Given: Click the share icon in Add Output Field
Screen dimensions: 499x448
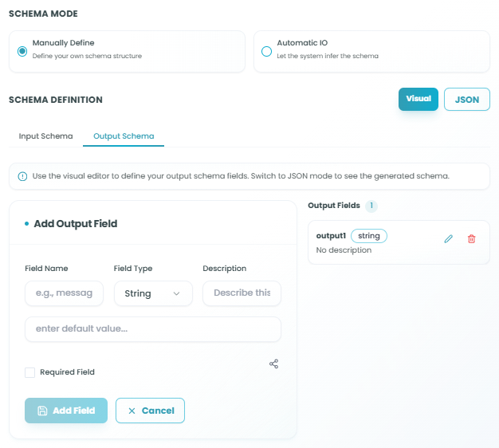Looking at the screenshot, I should click(274, 364).
